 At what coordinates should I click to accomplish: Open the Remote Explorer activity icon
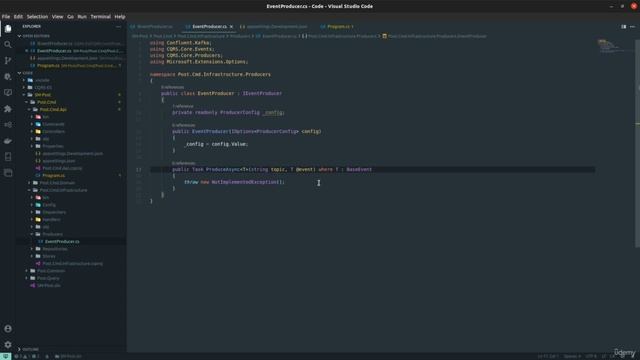coord(8,93)
